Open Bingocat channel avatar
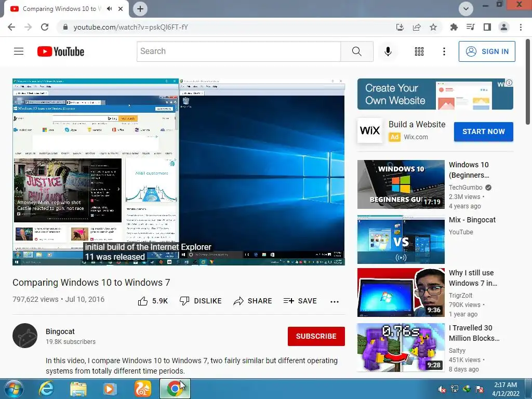The height and width of the screenshot is (399, 532). pos(25,336)
